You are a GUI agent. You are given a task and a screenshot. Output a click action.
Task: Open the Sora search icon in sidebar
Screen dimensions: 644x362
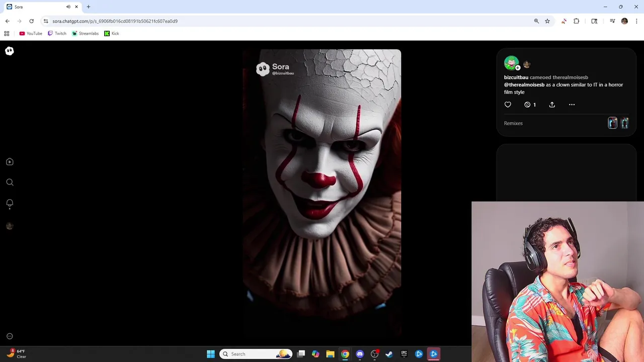pyautogui.click(x=10, y=182)
